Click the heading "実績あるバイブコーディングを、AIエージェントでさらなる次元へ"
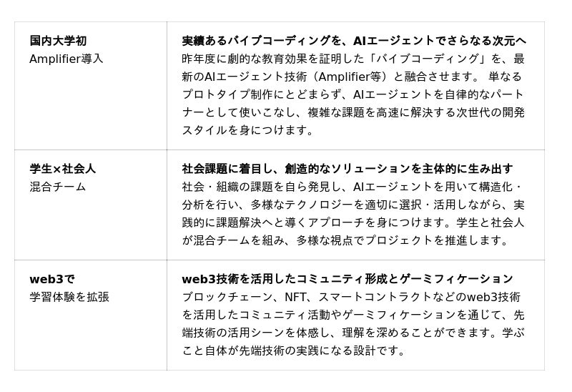The width and height of the screenshot is (572, 392). coord(354,40)
